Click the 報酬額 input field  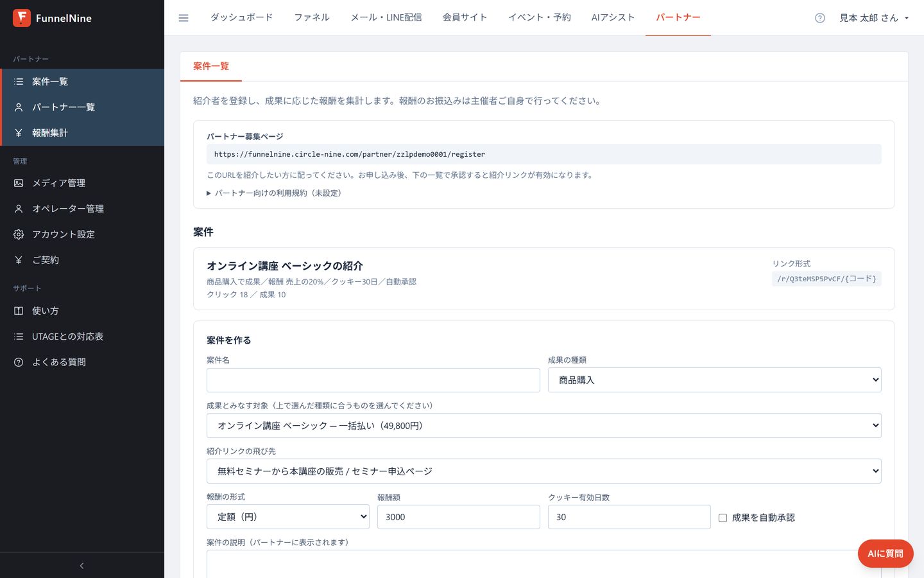coord(459,517)
